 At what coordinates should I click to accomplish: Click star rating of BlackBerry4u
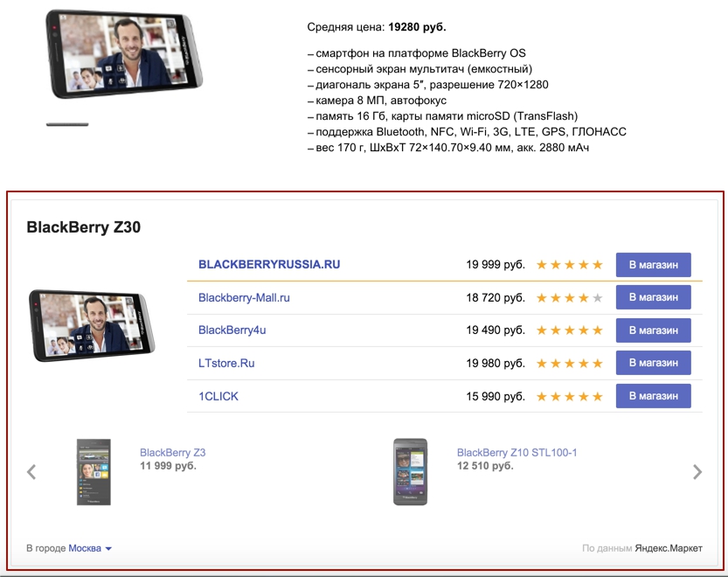tap(569, 330)
